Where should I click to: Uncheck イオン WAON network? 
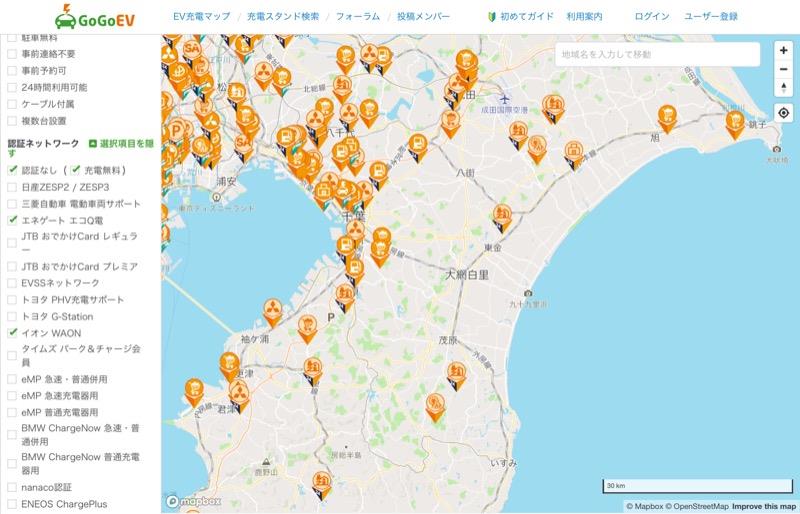point(12,333)
